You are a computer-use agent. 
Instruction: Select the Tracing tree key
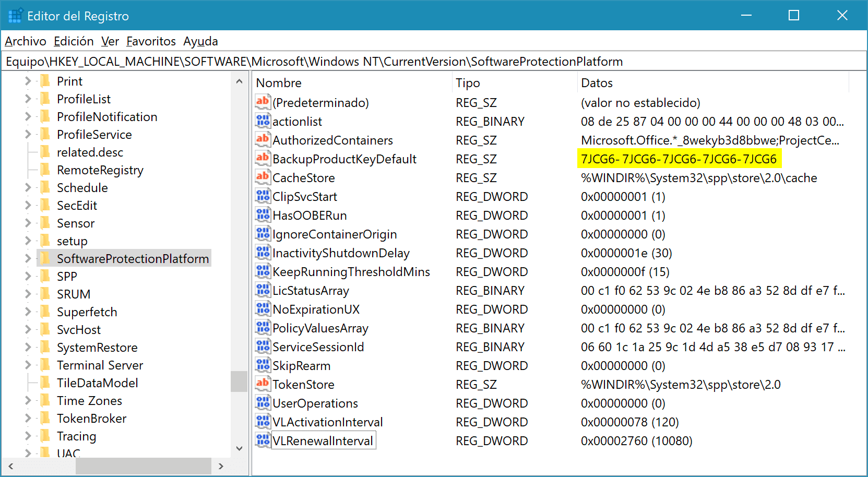76,436
